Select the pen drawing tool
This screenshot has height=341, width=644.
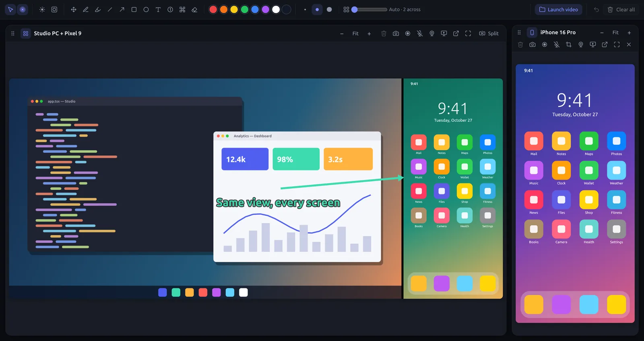click(86, 10)
